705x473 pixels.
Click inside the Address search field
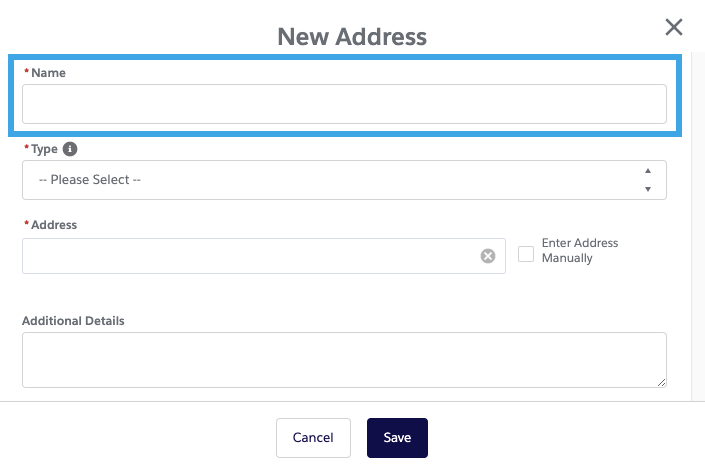coord(250,256)
